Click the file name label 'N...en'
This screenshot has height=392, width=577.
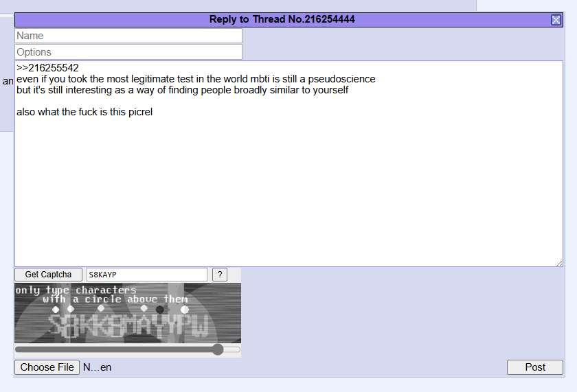(97, 367)
